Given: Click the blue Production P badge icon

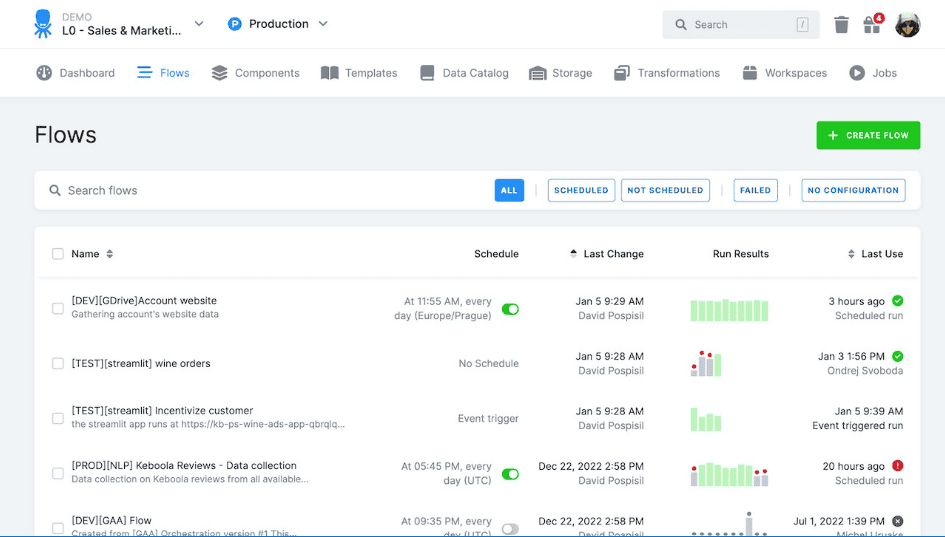Looking at the screenshot, I should (x=234, y=24).
